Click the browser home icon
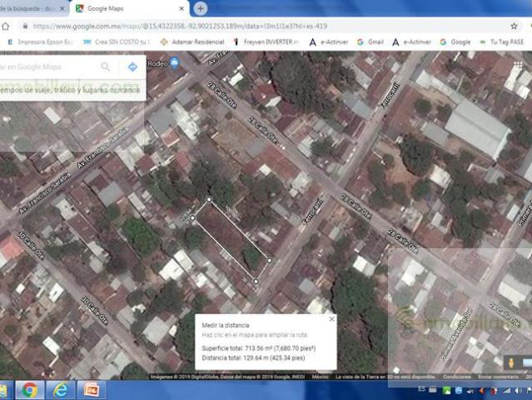This screenshot has height=400, width=532. (x=5, y=26)
